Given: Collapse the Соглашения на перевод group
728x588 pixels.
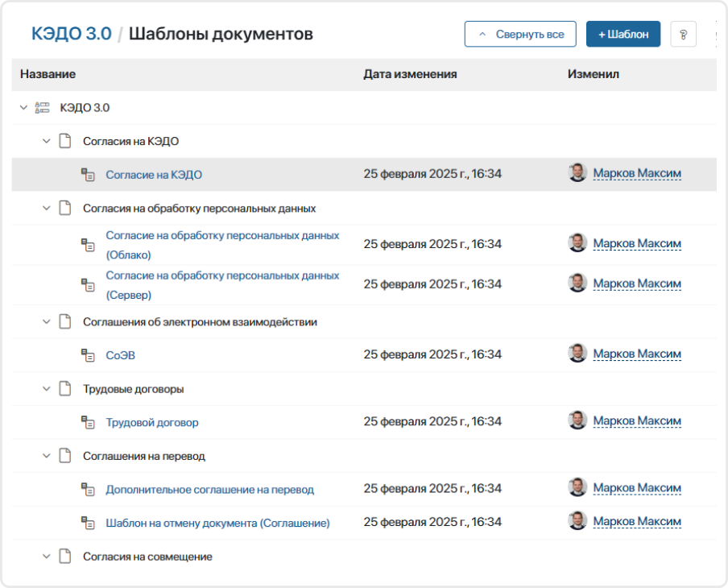Looking at the screenshot, I should pos(46,456).
